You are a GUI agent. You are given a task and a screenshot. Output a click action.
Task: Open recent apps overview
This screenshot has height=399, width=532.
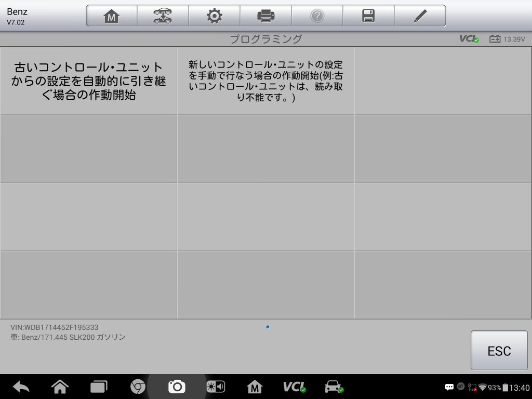pos(99,387)
